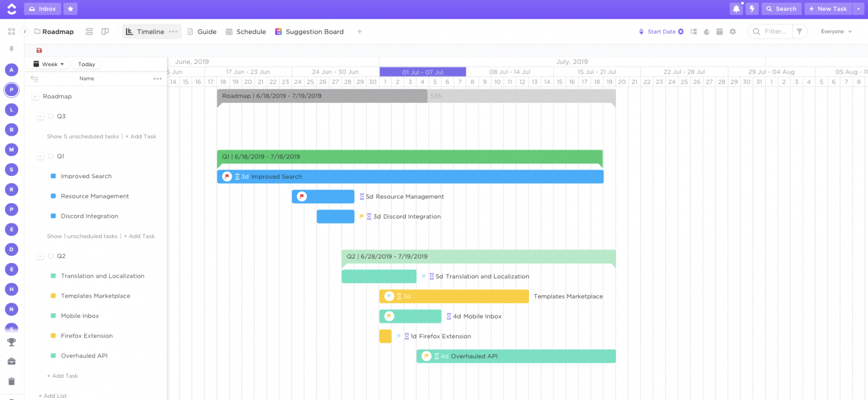
Task: Click the status circle next to Q2
Action: pyautogui.click(x=51, y=256)
